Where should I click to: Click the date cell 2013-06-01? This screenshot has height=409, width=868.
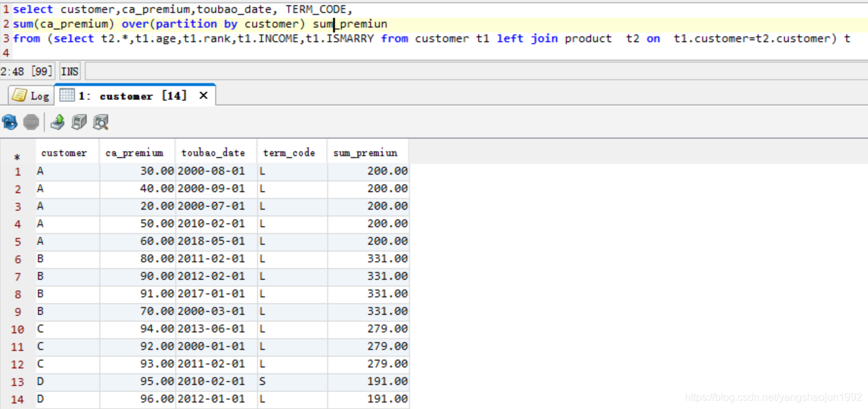coord(216,329)
